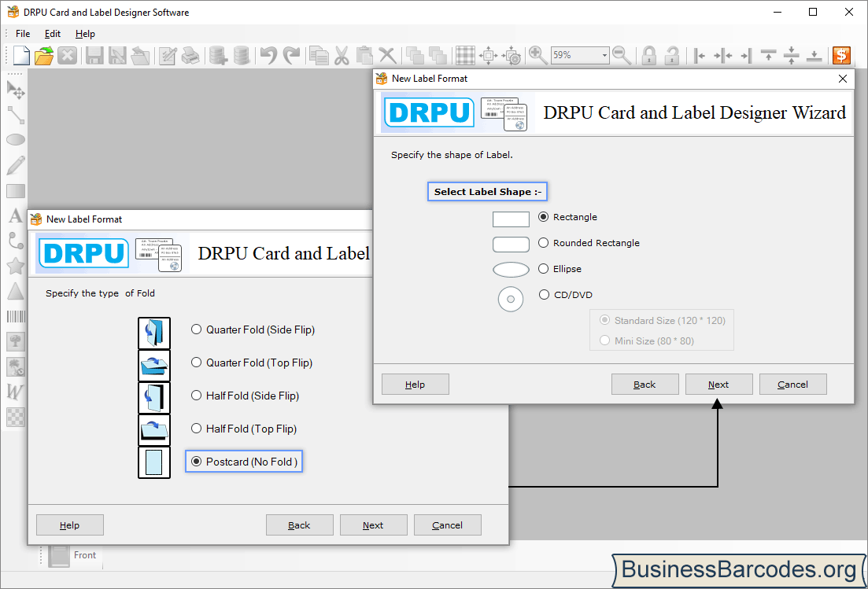Click the Quarter Fold Side Flip thumbnail

(154, 333)
